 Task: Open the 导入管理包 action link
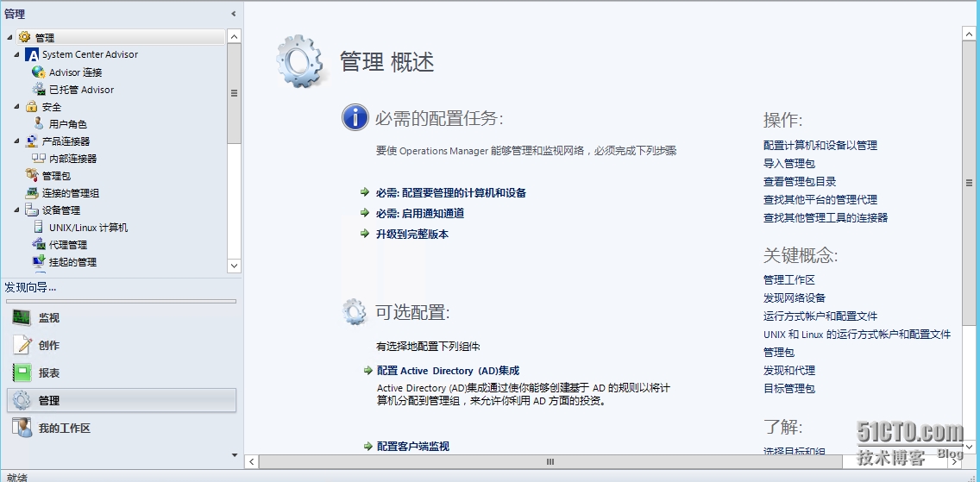tap(789, 164)
